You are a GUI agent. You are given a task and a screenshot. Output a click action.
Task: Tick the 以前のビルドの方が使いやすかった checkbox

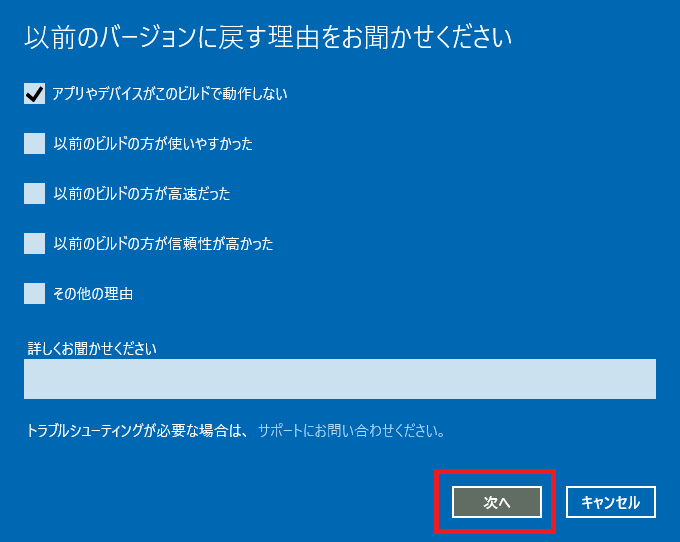[x=34, y=144]
